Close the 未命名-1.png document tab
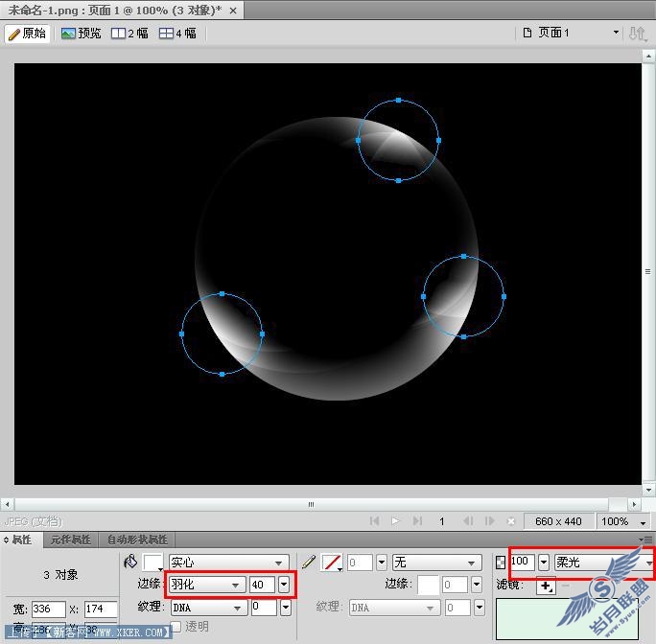The height and width of the screenshot is (644, 656). [233, 11]
